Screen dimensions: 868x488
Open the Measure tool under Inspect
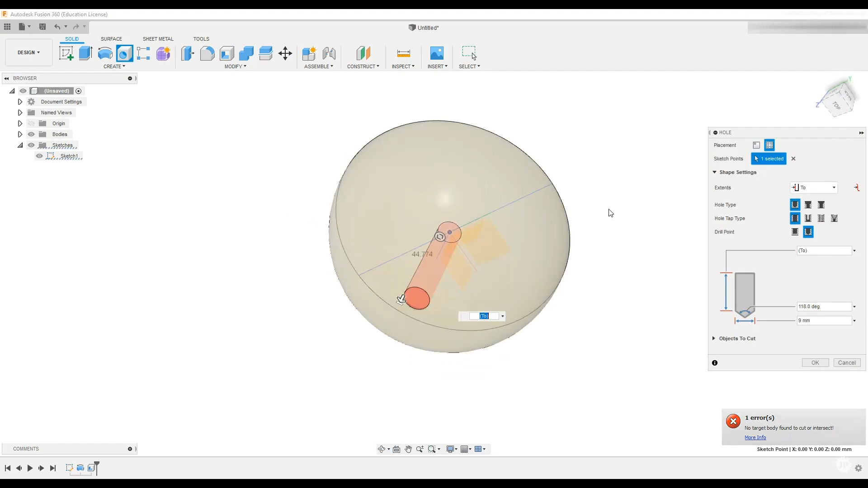(x=404, y=53)
